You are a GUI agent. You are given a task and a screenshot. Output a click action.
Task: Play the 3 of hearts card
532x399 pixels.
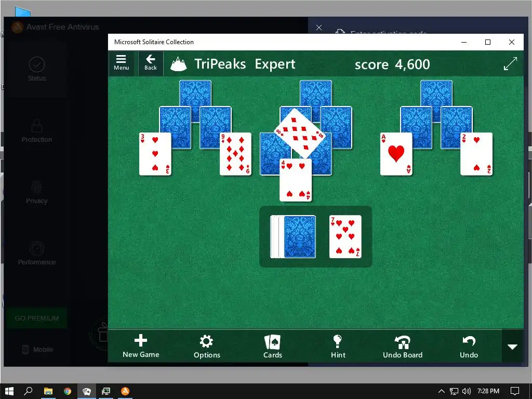(x=155, y=154)
